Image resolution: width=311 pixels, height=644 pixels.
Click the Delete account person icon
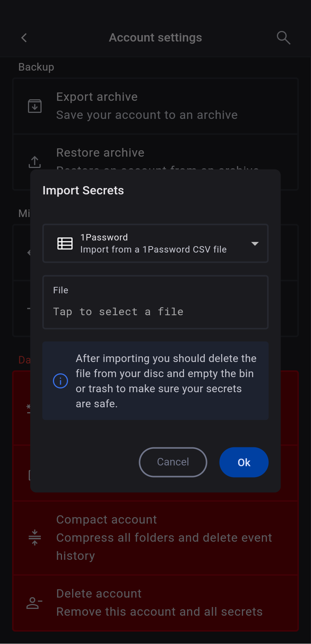click(34, 603)
